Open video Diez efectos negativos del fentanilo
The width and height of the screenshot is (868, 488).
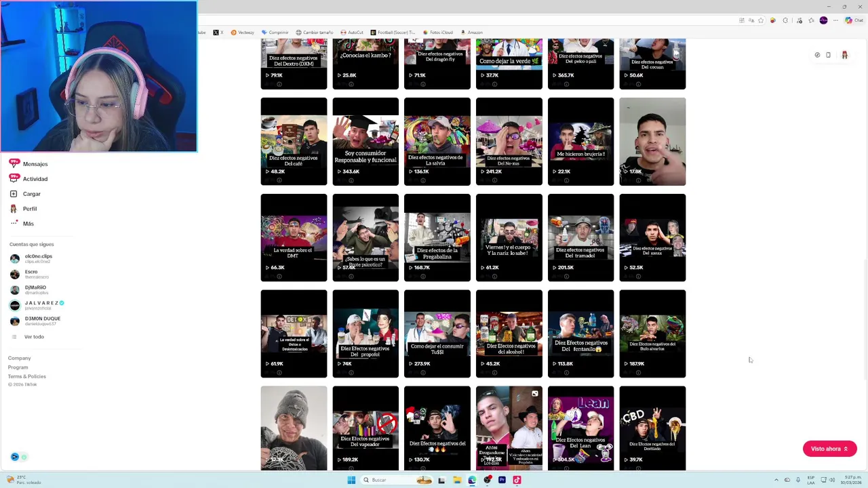point(580,333)
